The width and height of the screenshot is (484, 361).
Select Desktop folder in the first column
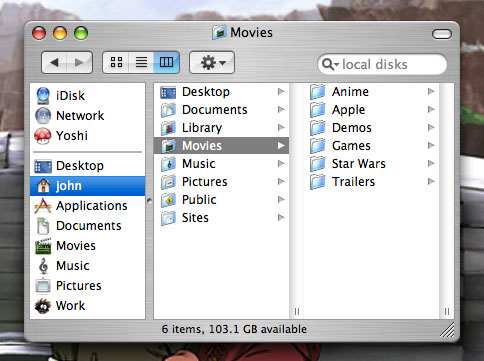coord(221,92)
